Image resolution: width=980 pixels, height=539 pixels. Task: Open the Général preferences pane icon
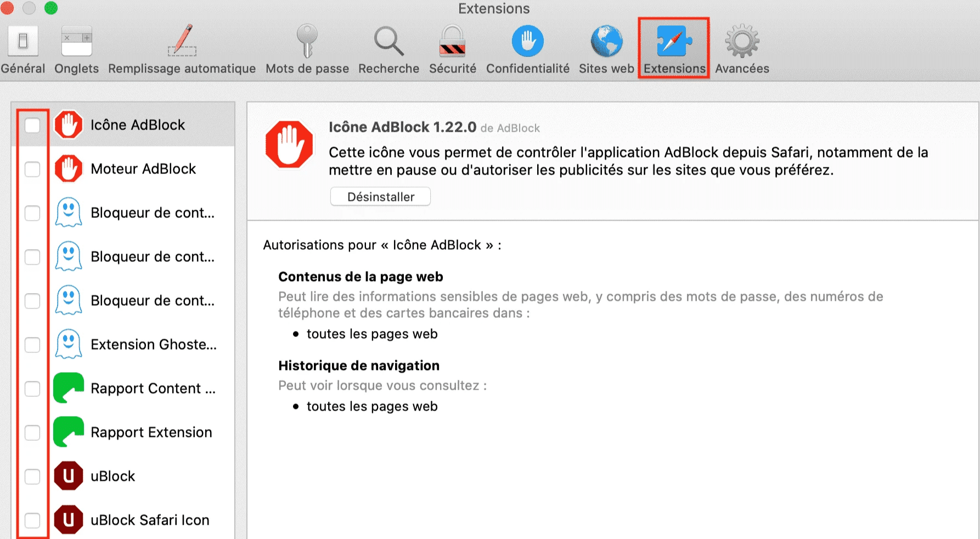[x=23, y=42]
